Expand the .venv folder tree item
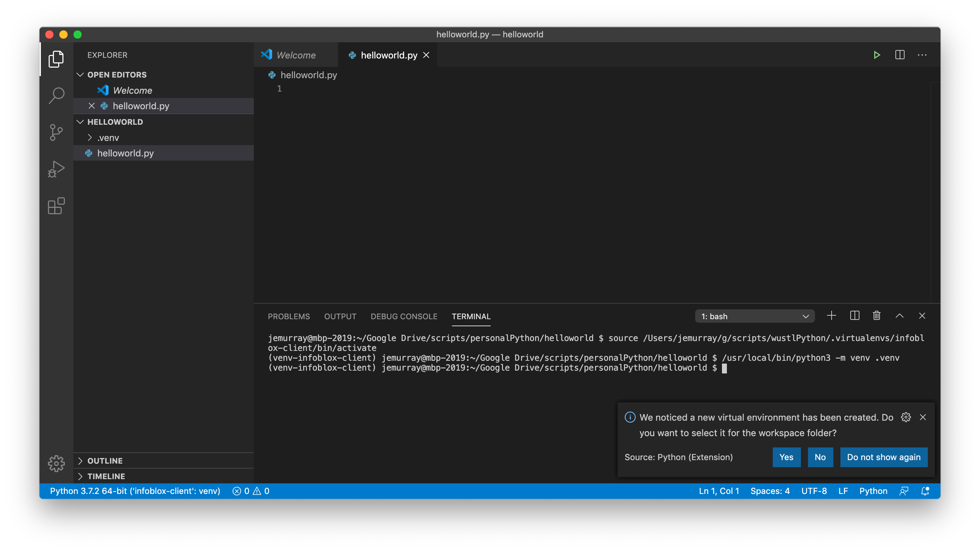980x551 pixels. coord(108,137)
